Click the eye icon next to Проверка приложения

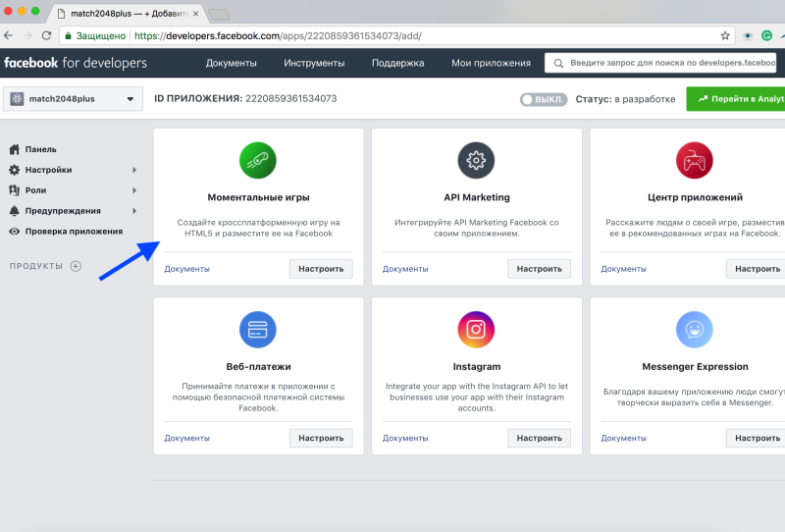[x=15, y=232]
